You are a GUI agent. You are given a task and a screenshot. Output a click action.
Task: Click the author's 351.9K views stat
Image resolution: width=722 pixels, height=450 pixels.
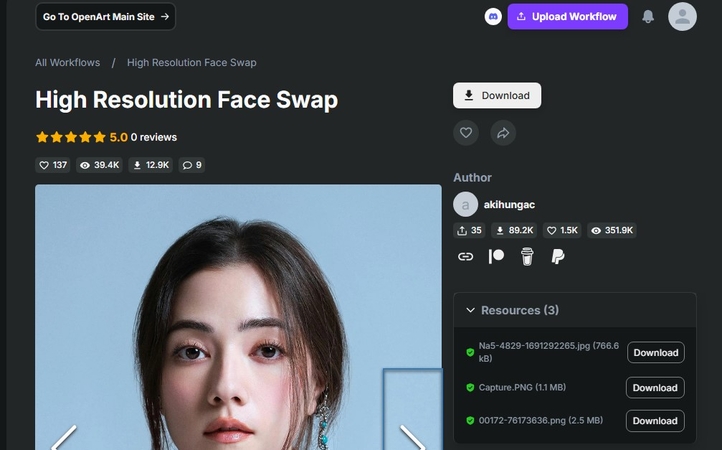click(x=611, y=230)
